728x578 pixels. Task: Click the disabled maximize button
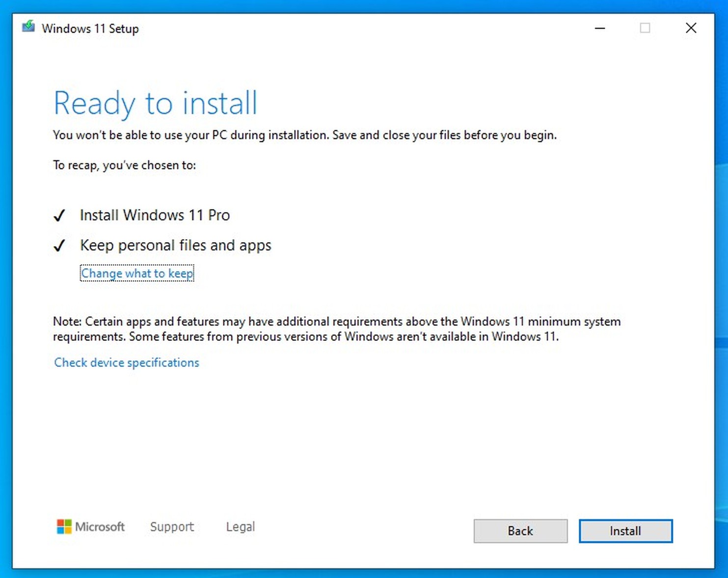(x=645, y=28)
